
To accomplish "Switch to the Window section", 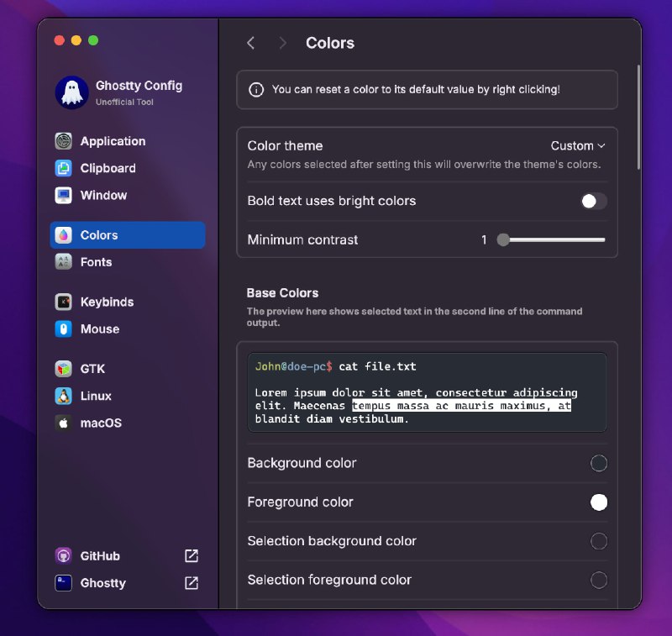I will 103,195.
